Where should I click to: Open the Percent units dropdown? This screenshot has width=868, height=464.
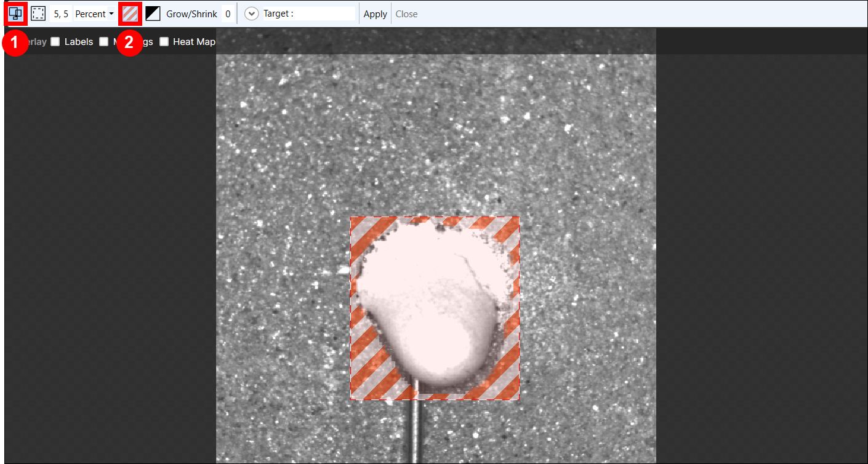(94, 14)
